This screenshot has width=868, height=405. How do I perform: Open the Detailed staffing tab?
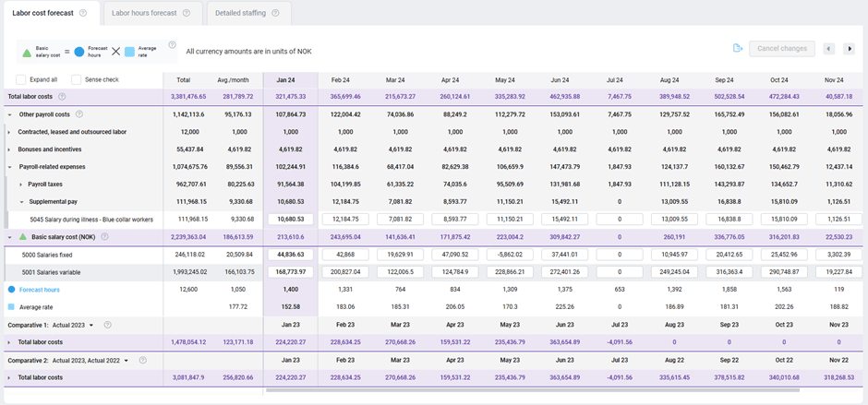(x=240, y=13)
